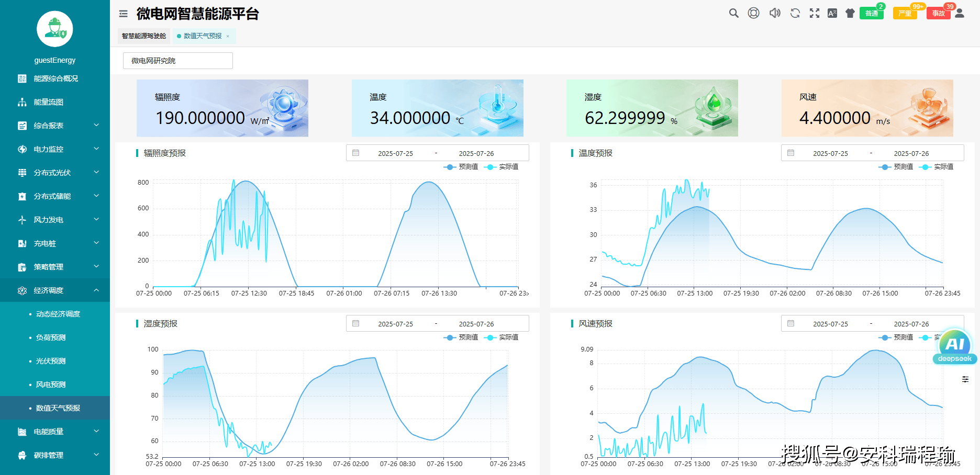Switch to the 智慧能源驾驶舱 tab
980x475 pixels.
coord(144,36)
